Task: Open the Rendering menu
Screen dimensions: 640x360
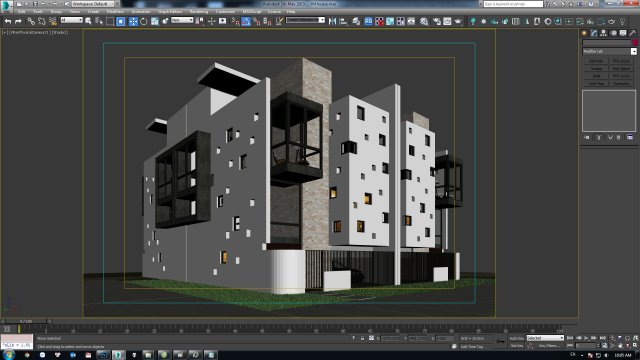Action: coord(199,12)
